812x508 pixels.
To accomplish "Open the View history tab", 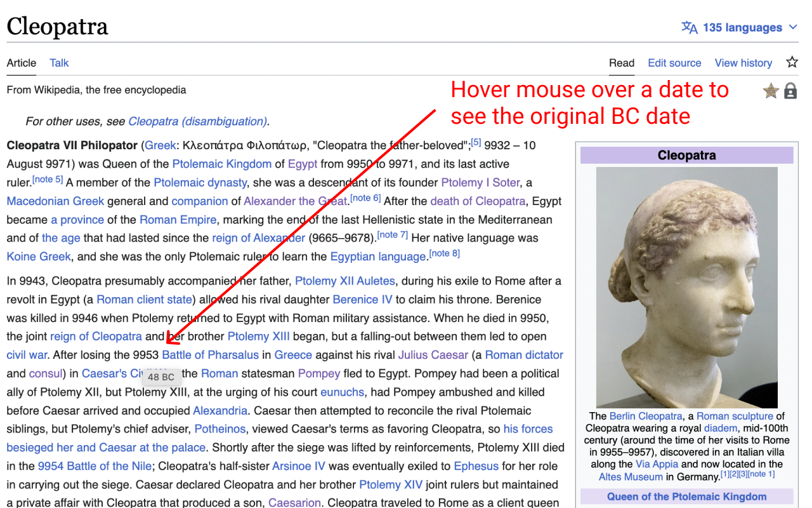I will (743, 63).
